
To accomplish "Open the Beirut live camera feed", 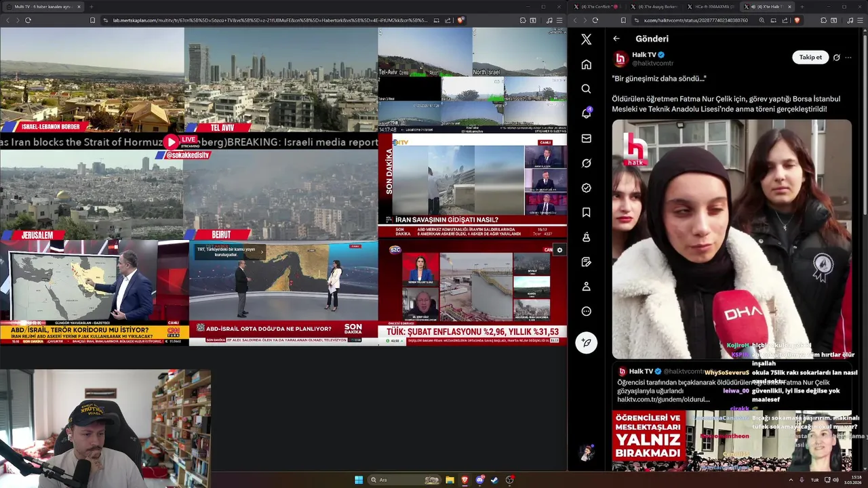I will coord(281,196).
